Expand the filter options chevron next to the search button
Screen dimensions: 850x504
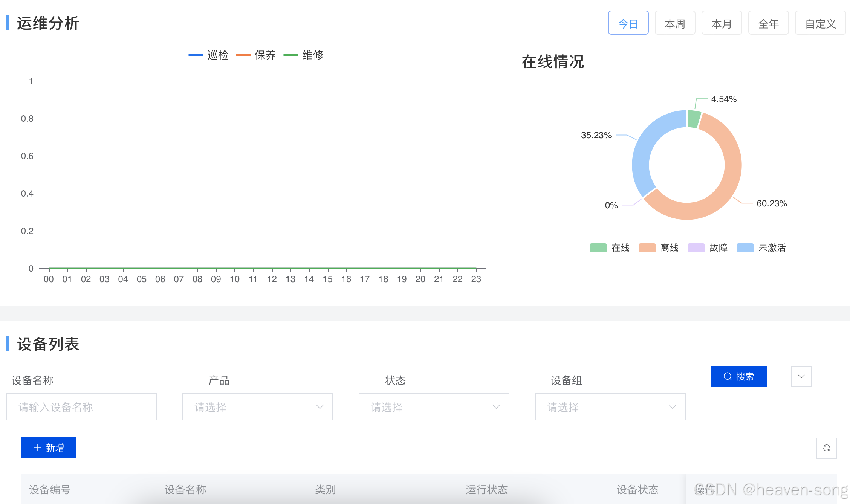tap(801, 377)
